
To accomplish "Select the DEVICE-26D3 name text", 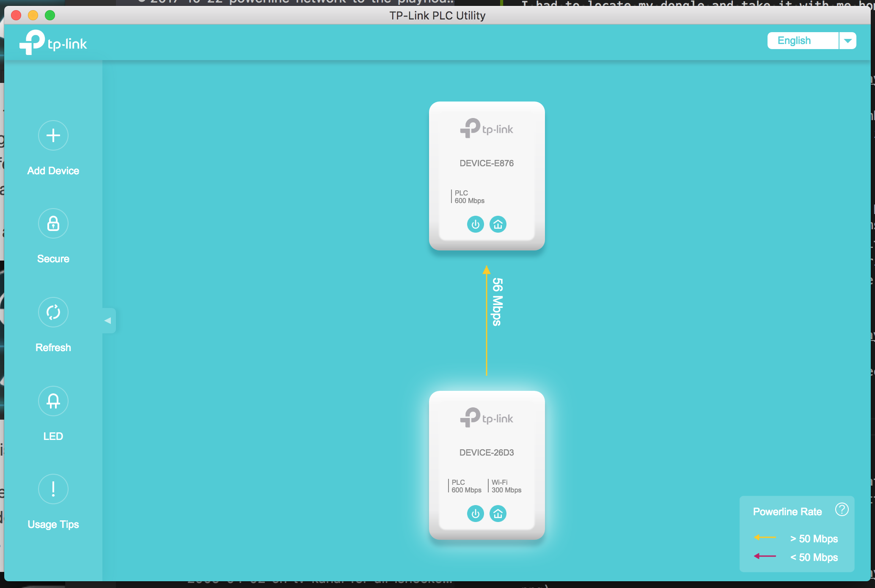I will pyautogui.click(x=487, y=453).
